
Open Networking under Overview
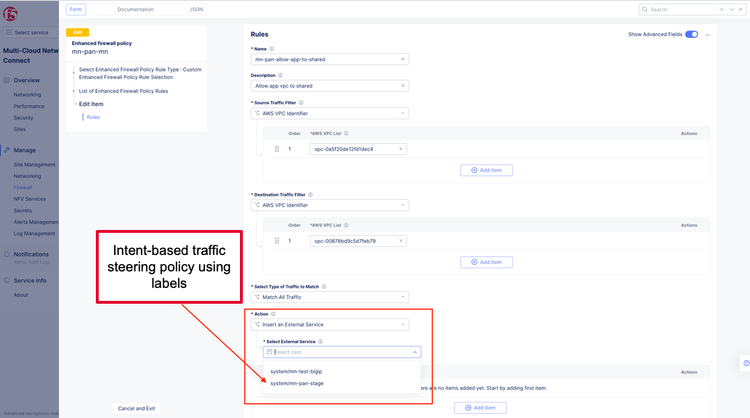point(27,95)
